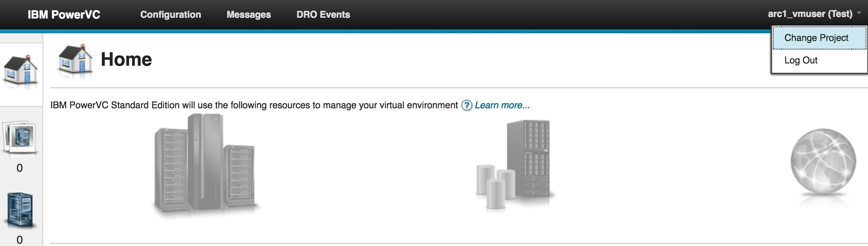Follow the Learn more... link

[x=502, y=105]
